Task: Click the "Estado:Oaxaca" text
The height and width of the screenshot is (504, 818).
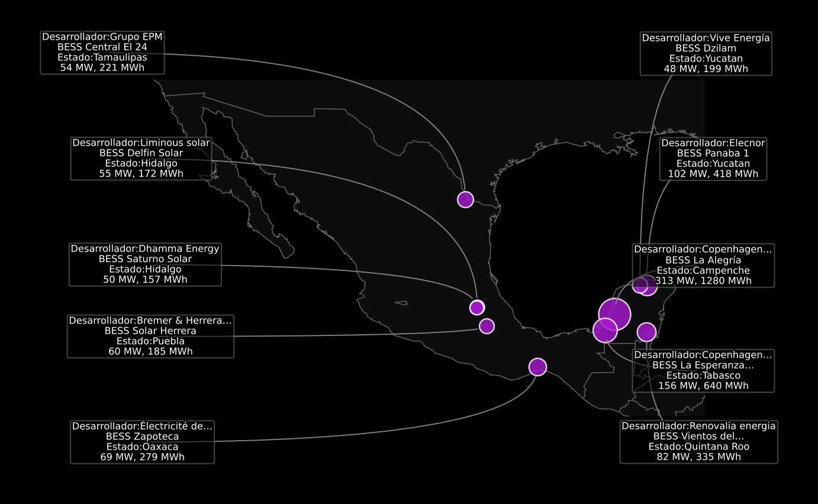Action: pyautogui.click(x=142, y=447)
